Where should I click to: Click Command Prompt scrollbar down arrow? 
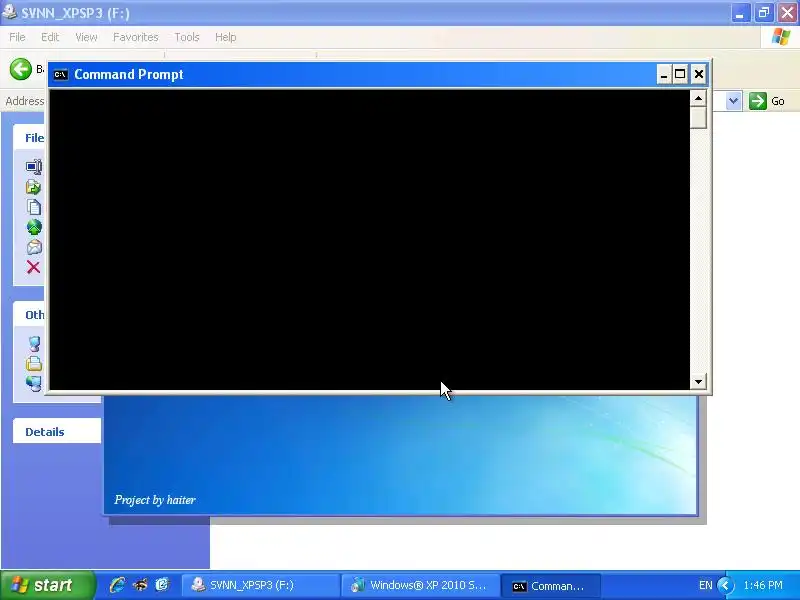pyautogui.click(x=698, y=381)
